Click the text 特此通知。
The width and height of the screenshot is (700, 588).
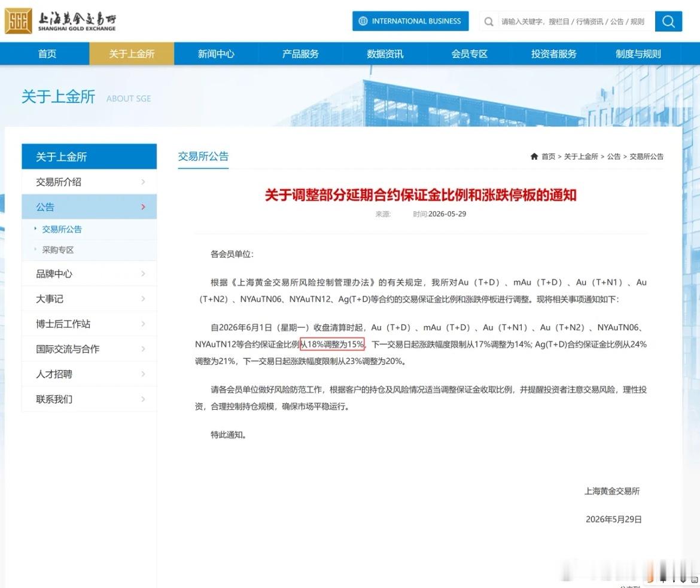229,435
